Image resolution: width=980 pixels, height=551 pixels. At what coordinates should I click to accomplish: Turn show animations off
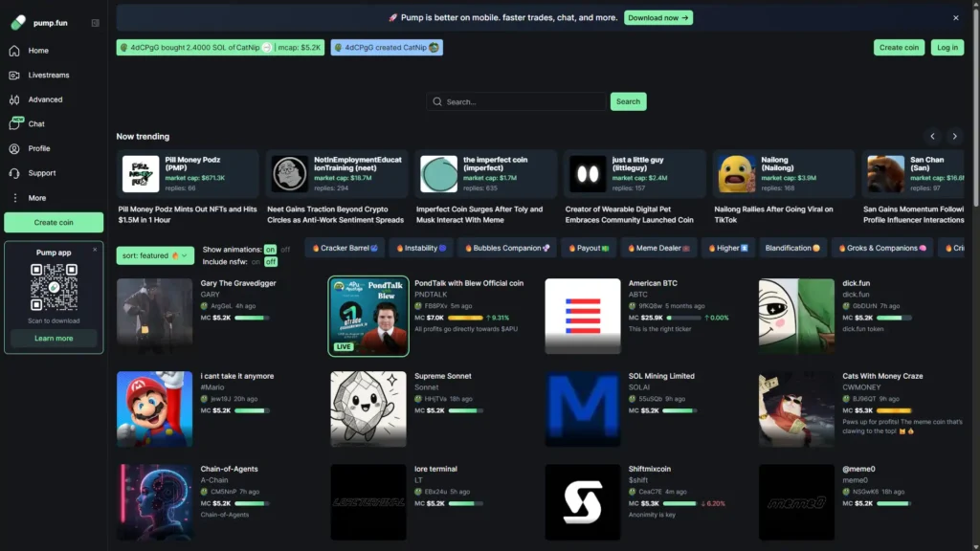tap(285, 250)
